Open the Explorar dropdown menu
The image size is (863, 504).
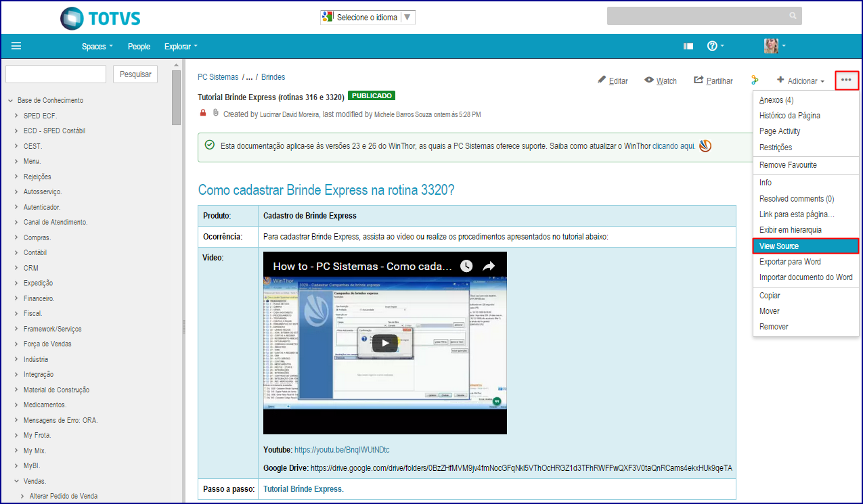[x=181, y=46]
